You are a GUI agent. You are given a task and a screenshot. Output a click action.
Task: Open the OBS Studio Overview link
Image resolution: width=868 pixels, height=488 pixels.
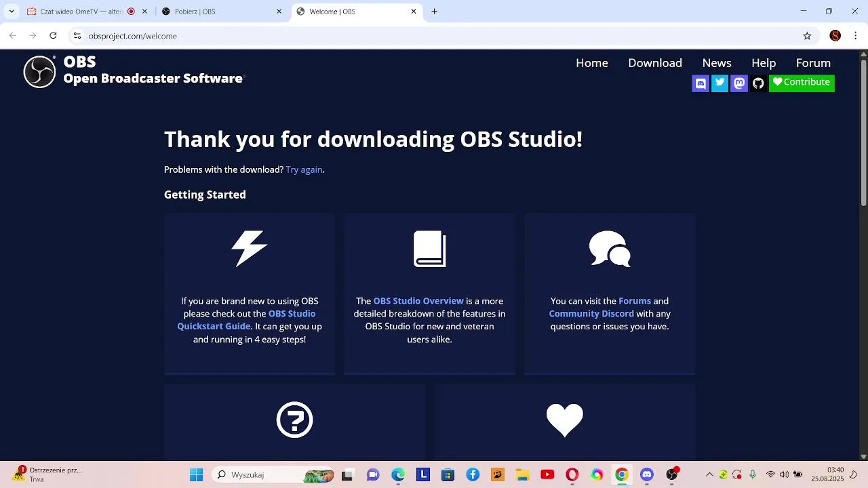418,301
